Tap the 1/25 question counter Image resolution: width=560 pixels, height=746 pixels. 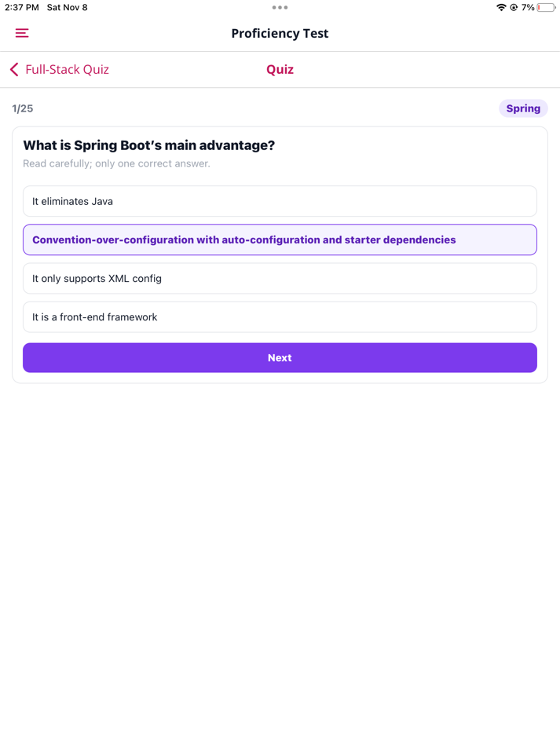click(x=23, y=108)
